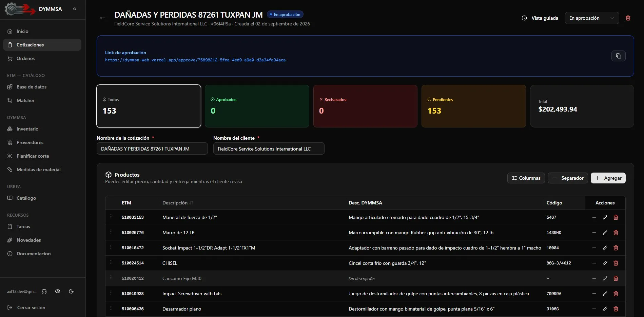
Task: Toggle dark mode moon icon
Action: (x=71, y=291)
